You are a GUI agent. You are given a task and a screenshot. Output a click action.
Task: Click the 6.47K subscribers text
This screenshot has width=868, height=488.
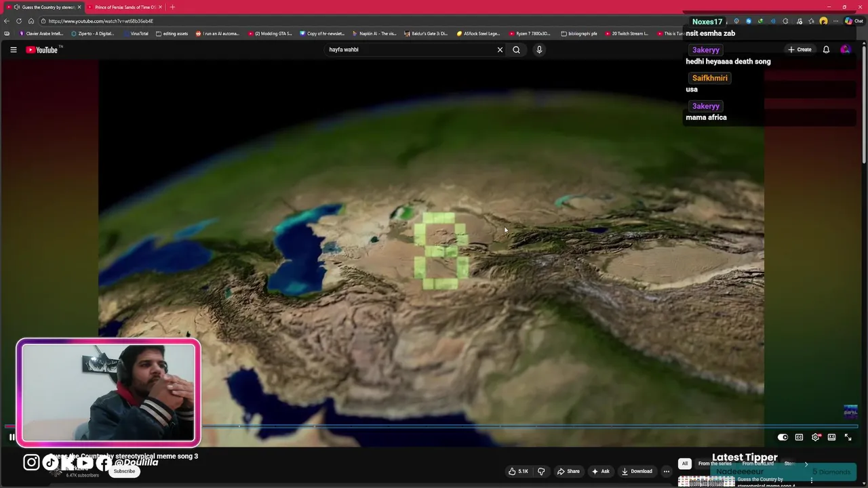[x=82, y=476]
